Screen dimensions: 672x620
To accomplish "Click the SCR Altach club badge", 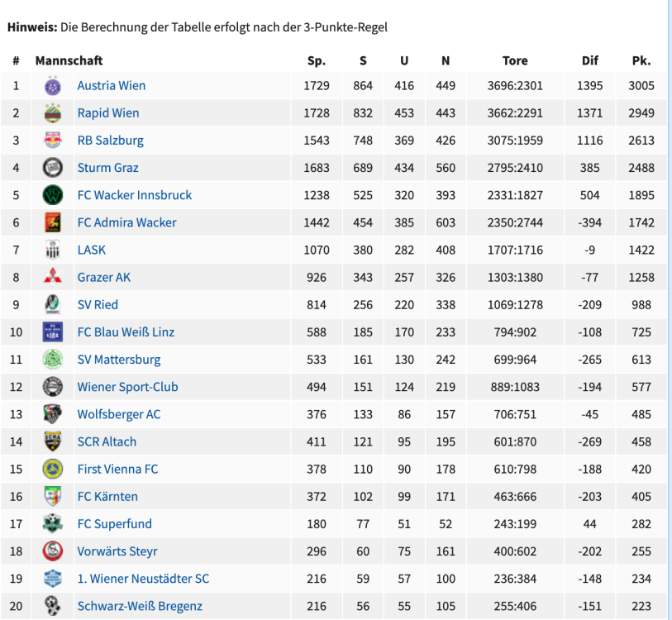I will click(x=53, y=441).
